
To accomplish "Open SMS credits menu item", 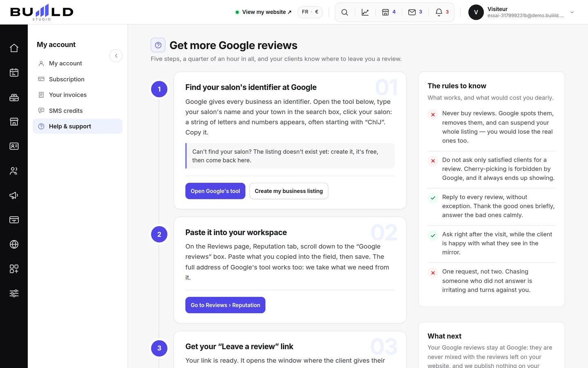I will click(x=78, y=111).
